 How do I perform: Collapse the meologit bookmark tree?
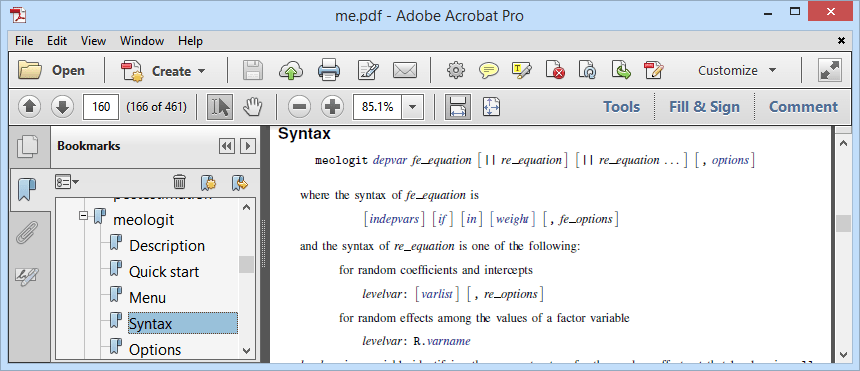(x=83, y=216)
